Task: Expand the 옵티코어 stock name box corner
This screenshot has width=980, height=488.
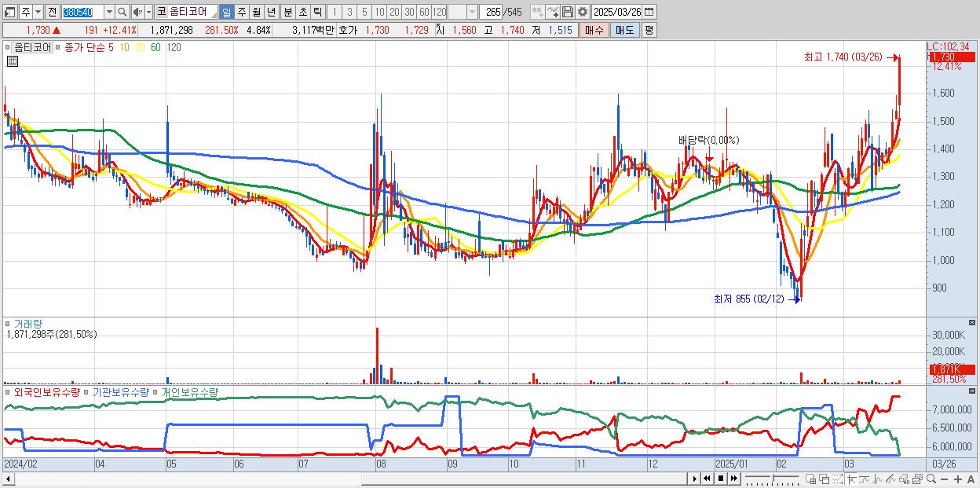Action: pos(214,16)
